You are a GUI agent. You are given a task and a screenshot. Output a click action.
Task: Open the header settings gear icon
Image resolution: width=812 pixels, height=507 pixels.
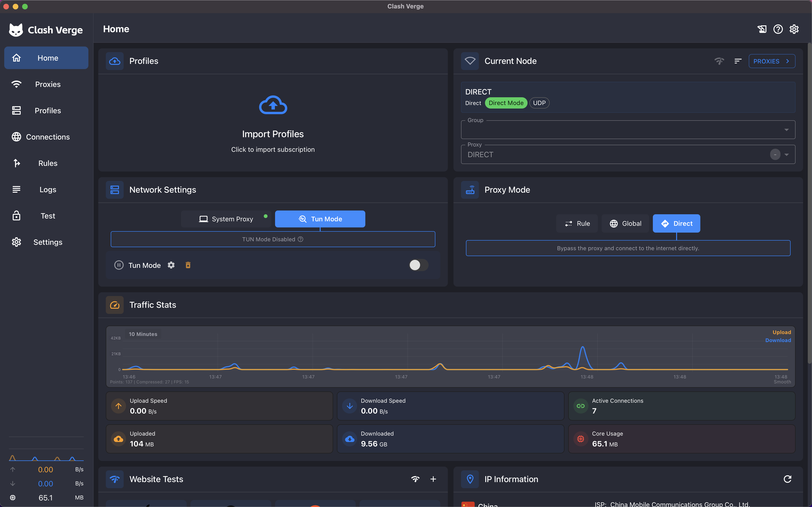point(794,29)
